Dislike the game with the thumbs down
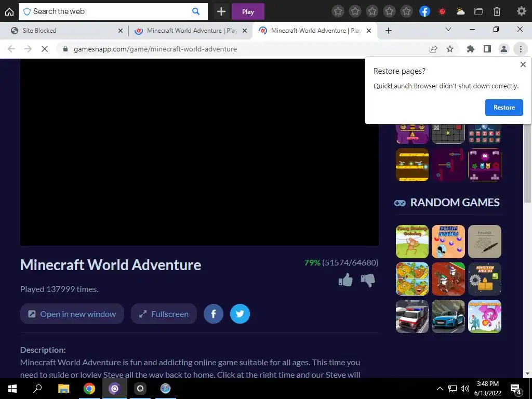 368,280
